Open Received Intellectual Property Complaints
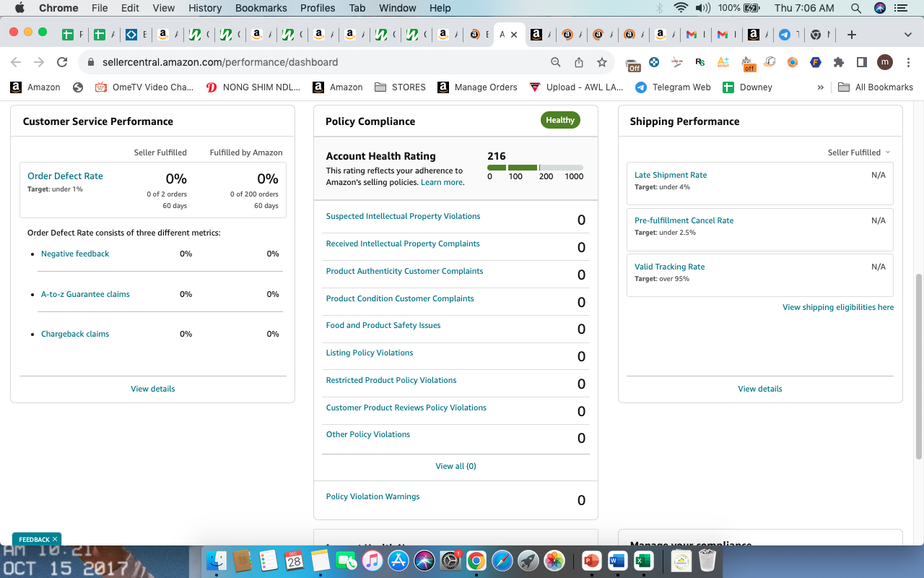 [x=403, y=243]
